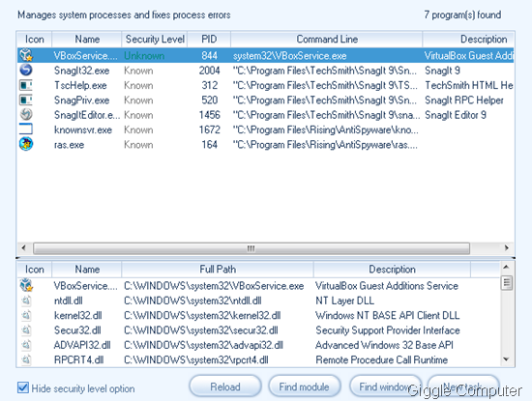Image resolution: width=532 pixels, height=401 pixels.
Task: Click the TscHelp.exe process icon
Action: [26, 85]
